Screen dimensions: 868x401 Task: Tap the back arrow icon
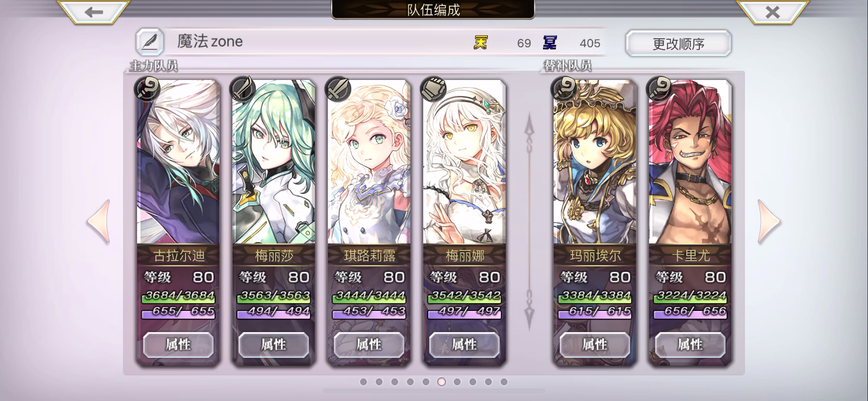point(93,12)
